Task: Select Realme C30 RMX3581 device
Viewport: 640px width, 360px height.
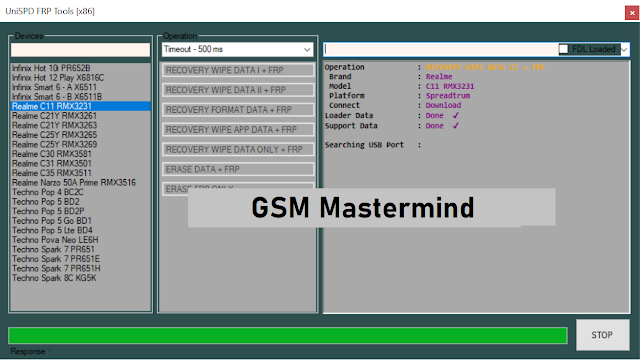Action: (80, 154)
